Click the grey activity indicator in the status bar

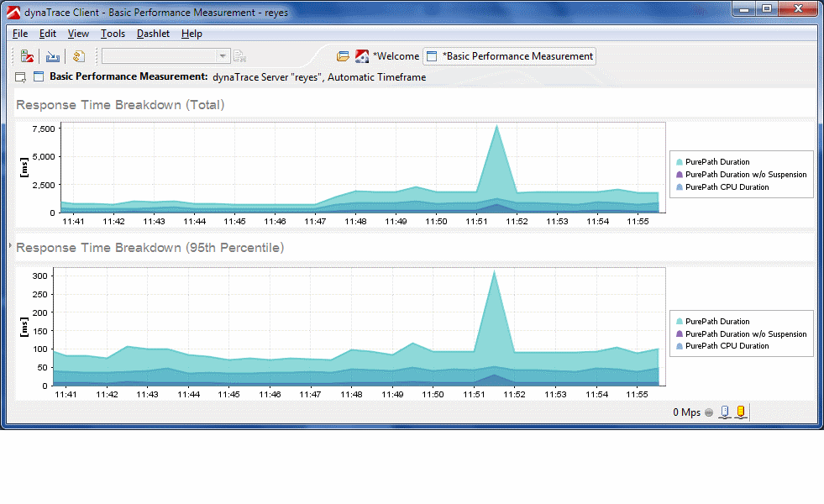[x=709, y=412]
